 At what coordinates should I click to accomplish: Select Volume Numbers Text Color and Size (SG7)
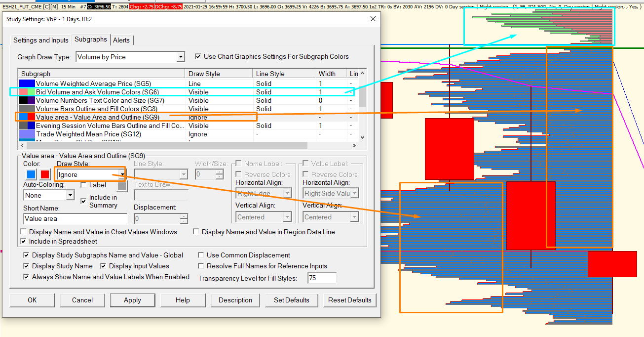tap(188, 100)
